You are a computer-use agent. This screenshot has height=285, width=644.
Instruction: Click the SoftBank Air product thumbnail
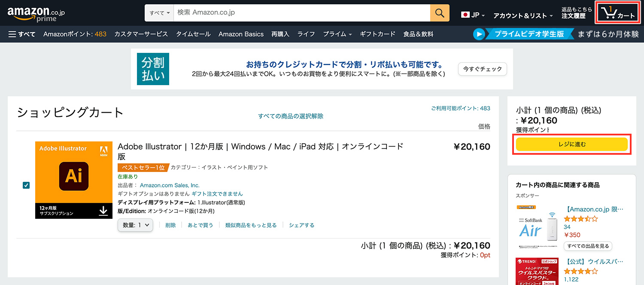point(538,226)
